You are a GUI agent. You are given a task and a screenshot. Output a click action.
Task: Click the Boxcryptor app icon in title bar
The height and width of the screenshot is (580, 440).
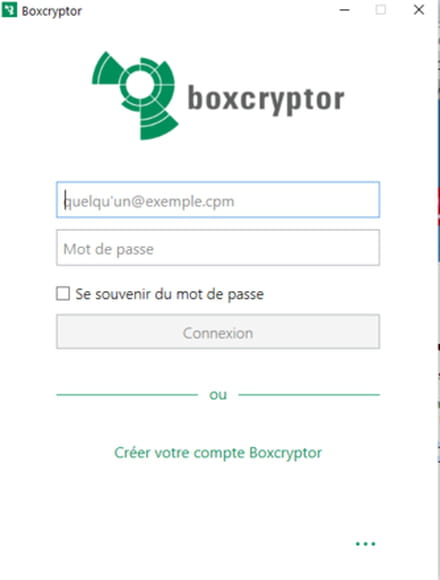click(x=9, y=10)
